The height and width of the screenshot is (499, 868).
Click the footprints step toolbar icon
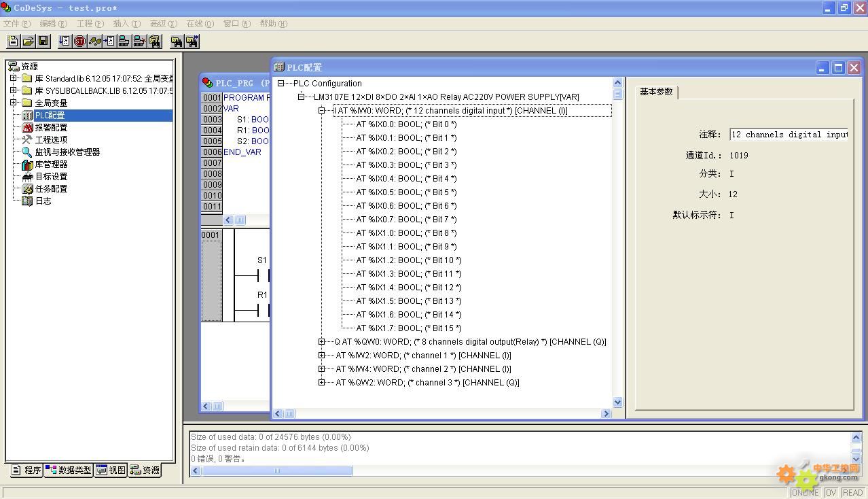tap(94, 41)
